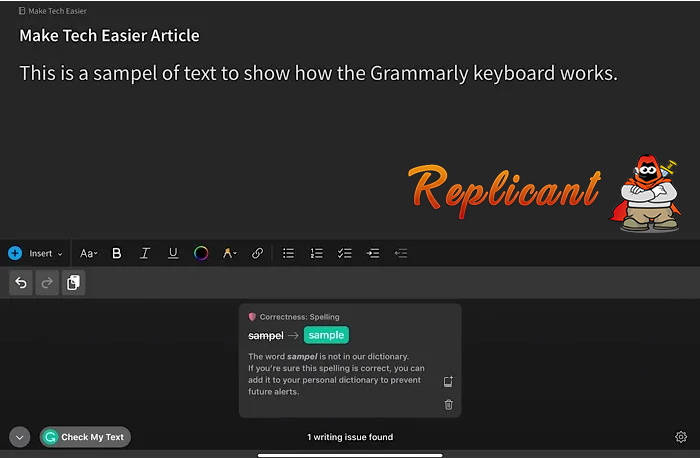Image resolution: width=700 pixels, height=458 pixels.
Task: Insert a checklist
Action: tap(345, 253)
